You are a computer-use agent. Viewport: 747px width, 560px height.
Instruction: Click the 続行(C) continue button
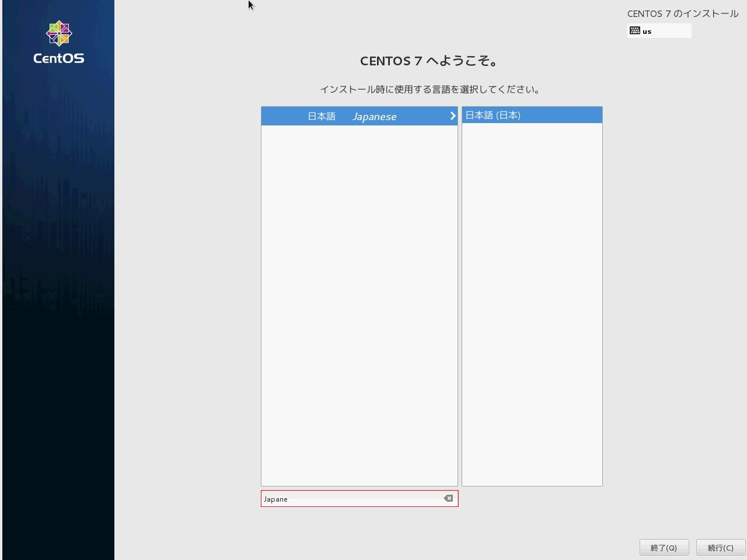(720, 548)
